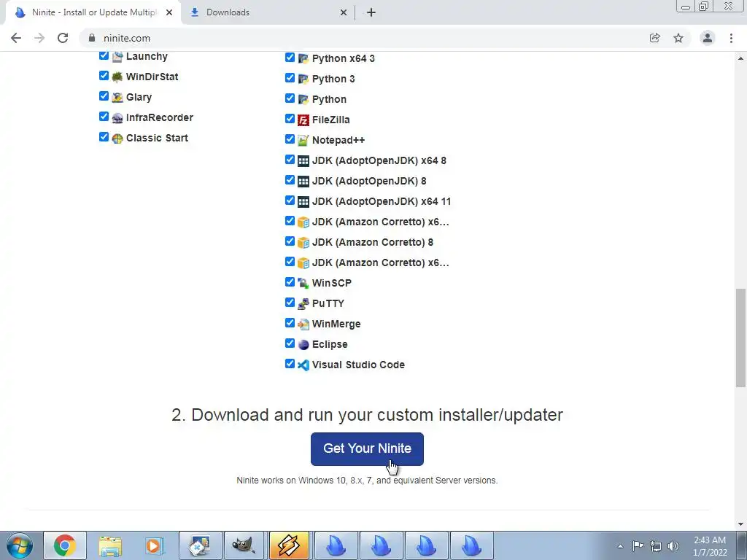Switch to the Ninite browser tab
The image size is (747, 560).
click(93, 13)
